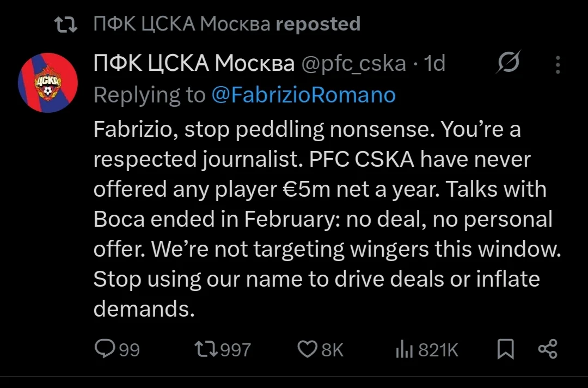The width and height of the screenshot is (588, 388).
Task: Open the three-dot more options menu
Action: (x=558, y=64)
